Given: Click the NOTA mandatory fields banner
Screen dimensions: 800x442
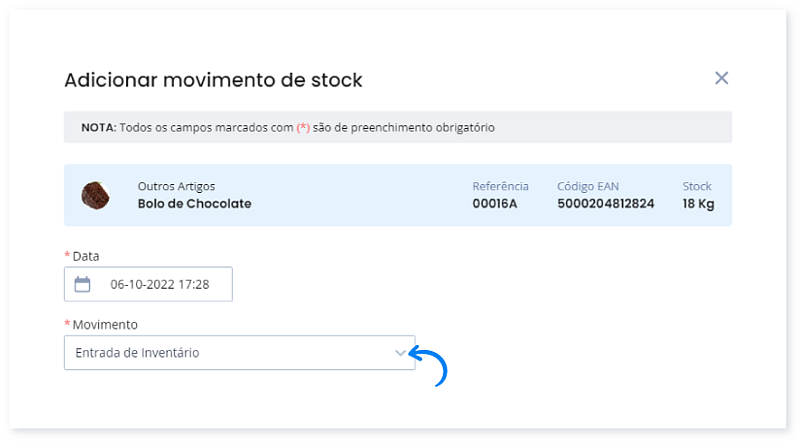Looking at the screenshot, I should pos(398,128).
